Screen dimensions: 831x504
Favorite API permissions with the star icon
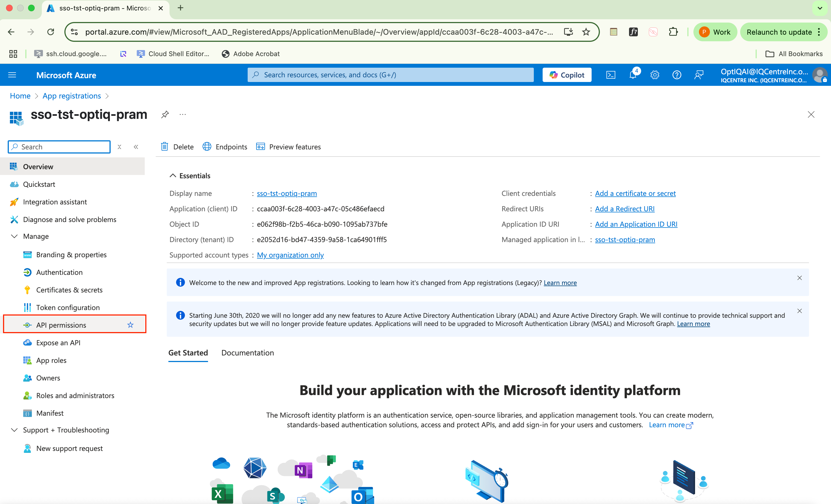130,325
